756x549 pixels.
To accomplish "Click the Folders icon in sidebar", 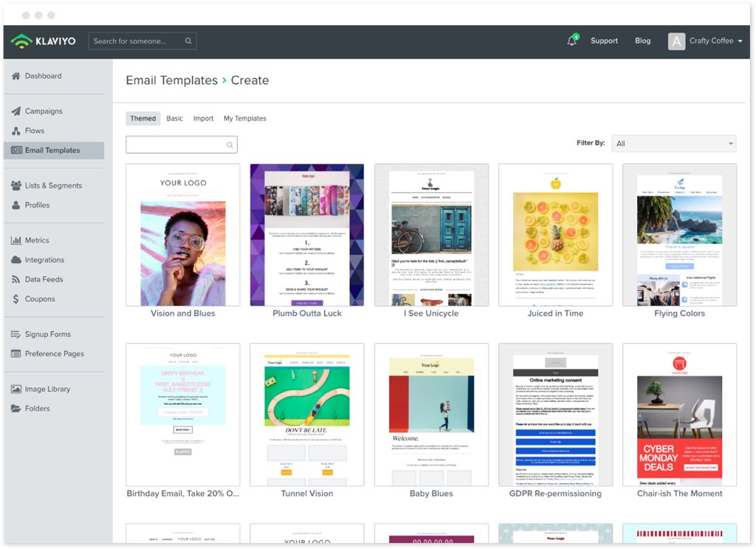I will coord(16,409).
